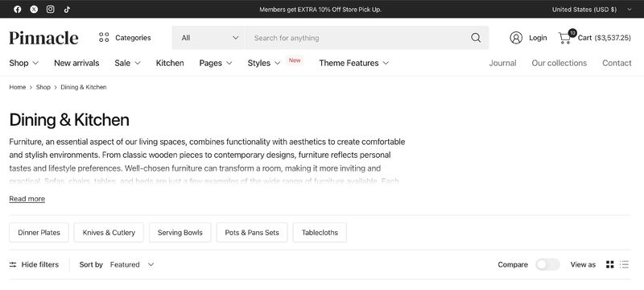Click Read more link
The width and height of the screenshot is (644, 290).
tap(27, 199)
